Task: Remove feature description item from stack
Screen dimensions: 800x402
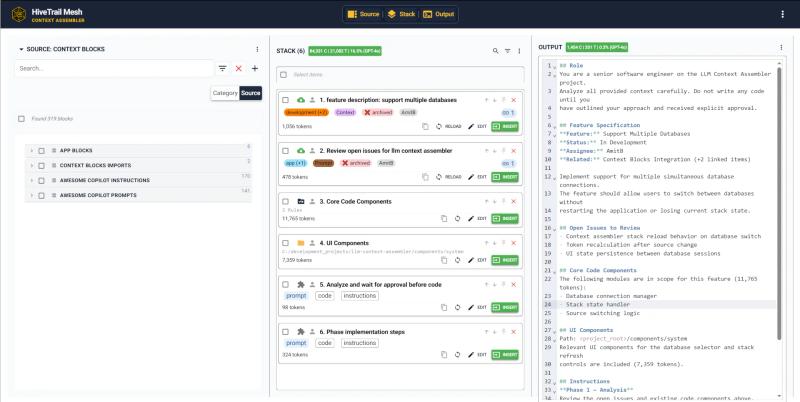Action: click(x=514, y=100)
